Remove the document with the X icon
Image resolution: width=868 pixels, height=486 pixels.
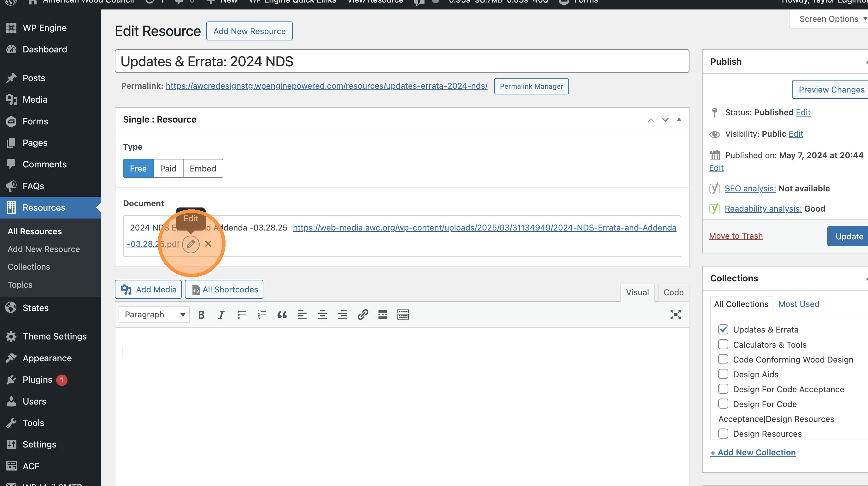(208, 244)
